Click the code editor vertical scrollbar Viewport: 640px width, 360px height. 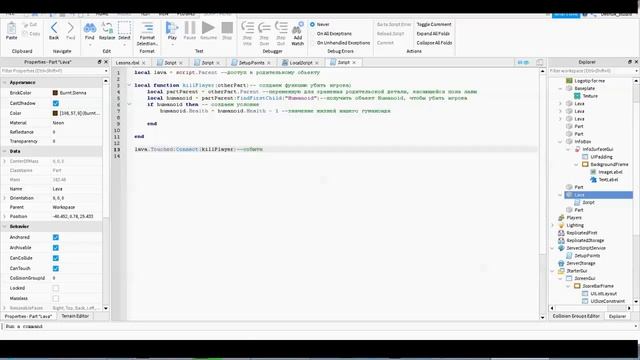pyautogui.click(x=542, y=194)
